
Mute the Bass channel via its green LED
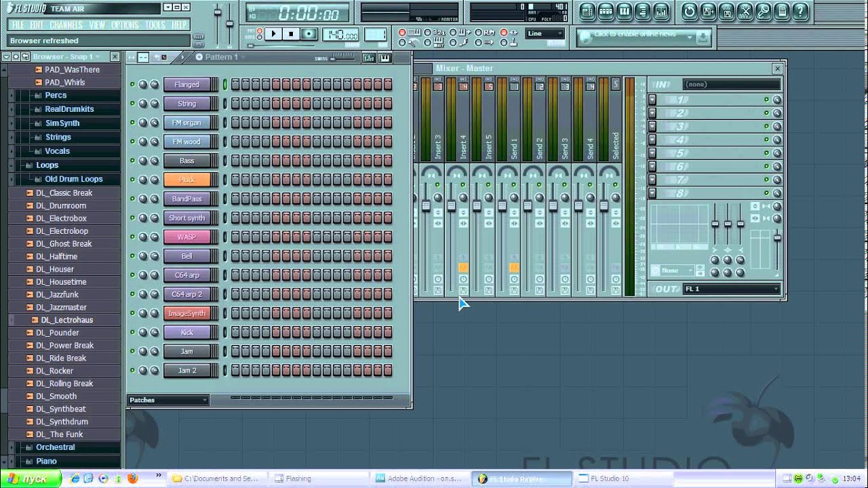tap(132, 161)
